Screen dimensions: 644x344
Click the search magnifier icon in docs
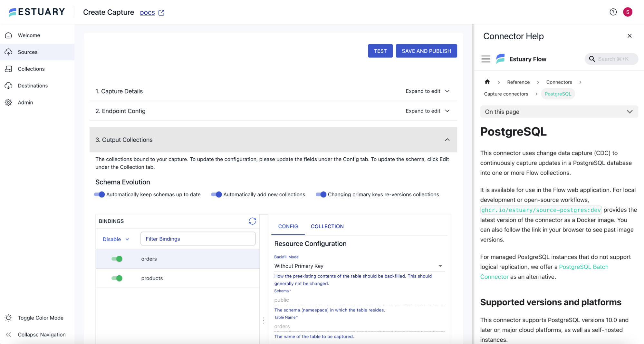click(592, 59)
